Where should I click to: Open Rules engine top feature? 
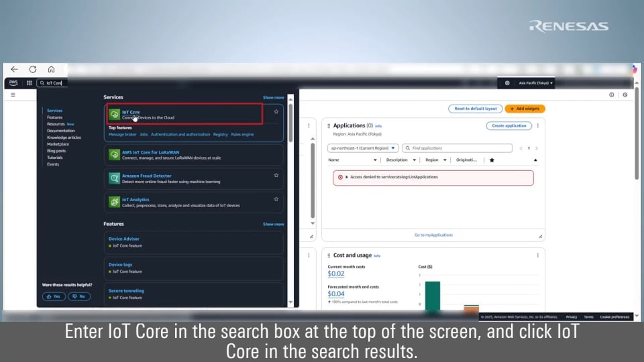point(242,135)
